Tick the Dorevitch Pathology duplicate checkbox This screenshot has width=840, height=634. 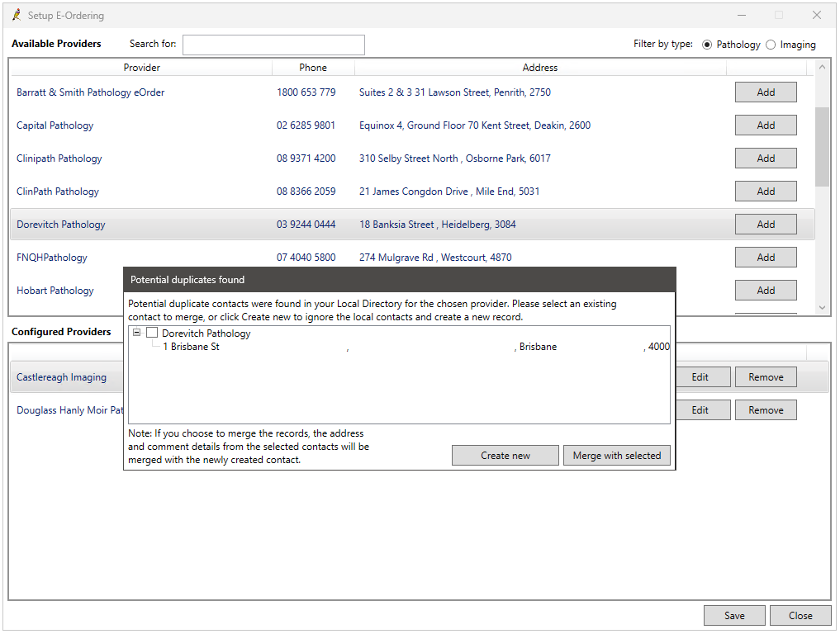click(x=152, y=333)
